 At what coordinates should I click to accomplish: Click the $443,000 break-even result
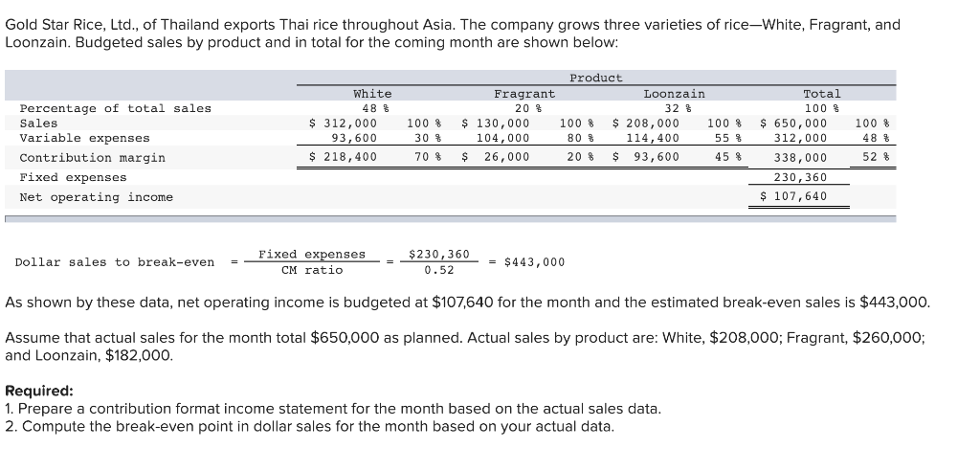(x=534, y=262)
